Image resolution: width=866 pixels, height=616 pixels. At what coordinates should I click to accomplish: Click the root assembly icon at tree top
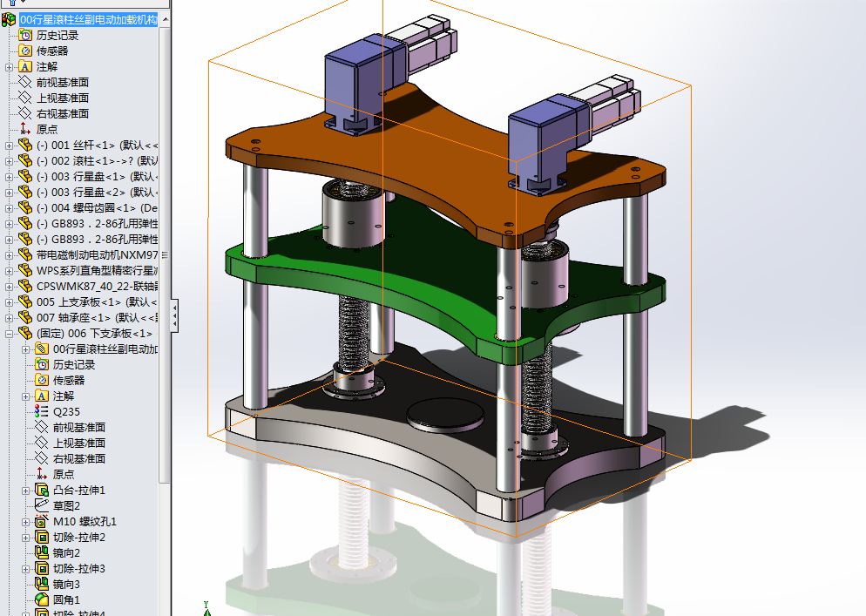coord(9,19)
